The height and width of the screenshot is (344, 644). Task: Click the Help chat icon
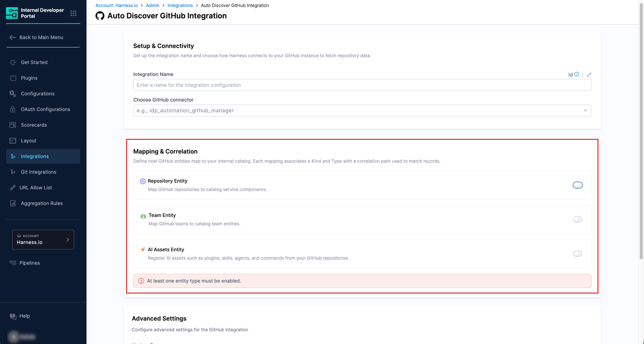(13, 316)
